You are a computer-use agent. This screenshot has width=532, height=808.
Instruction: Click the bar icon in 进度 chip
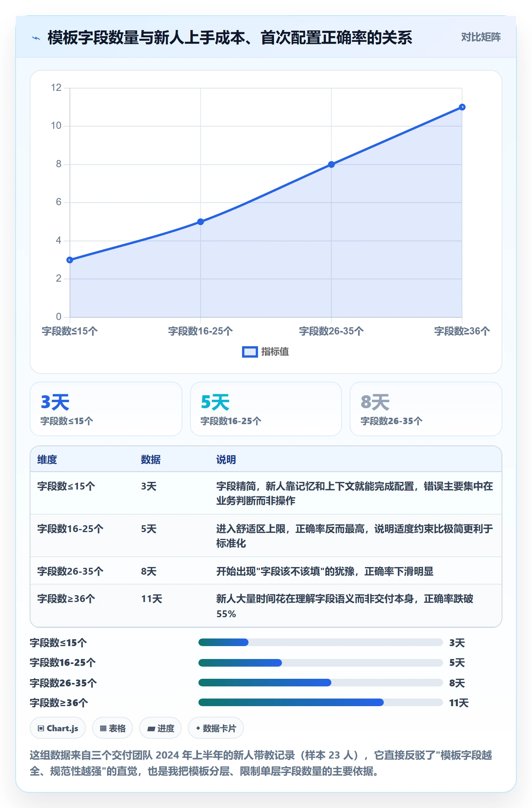151,729
